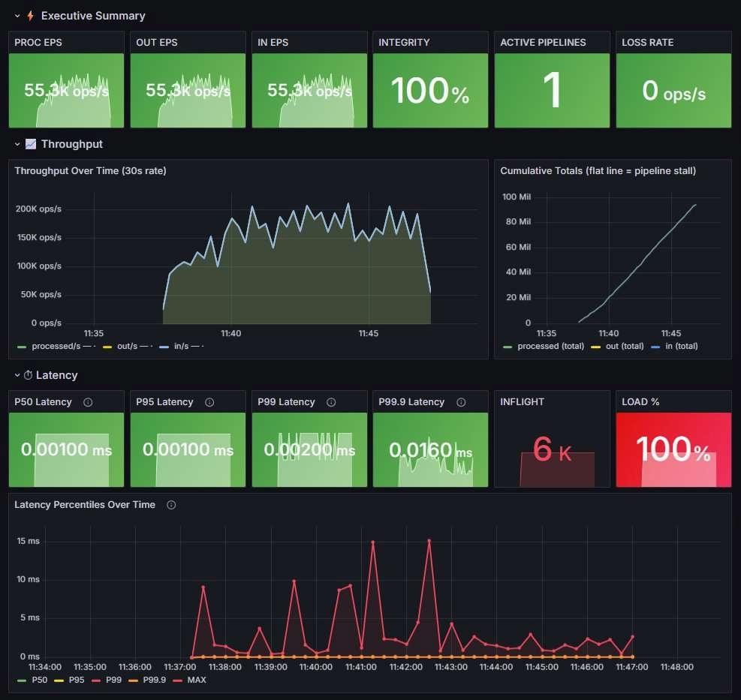Open the Cumulative Totals panel title
The height and width of the screenshot is (700, 741).
[598, 171]
